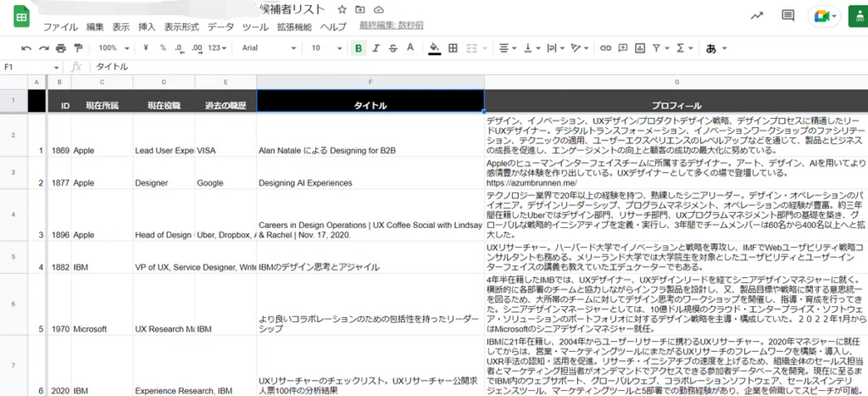This screenshot has width=868, height=396.
Task: Click the プロフィール header cell
Action: [x=676, y=101]
